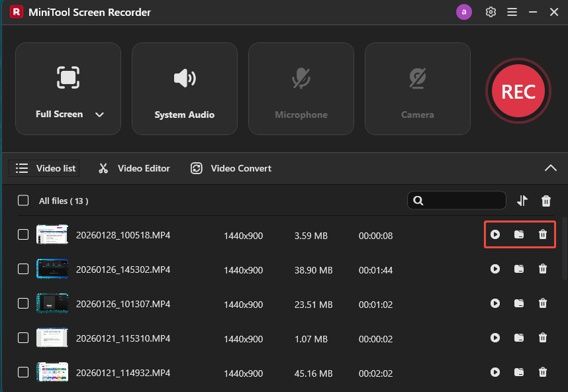Click the user account avatar
This screenshot has width=568, height=392.
click(464, 12)
